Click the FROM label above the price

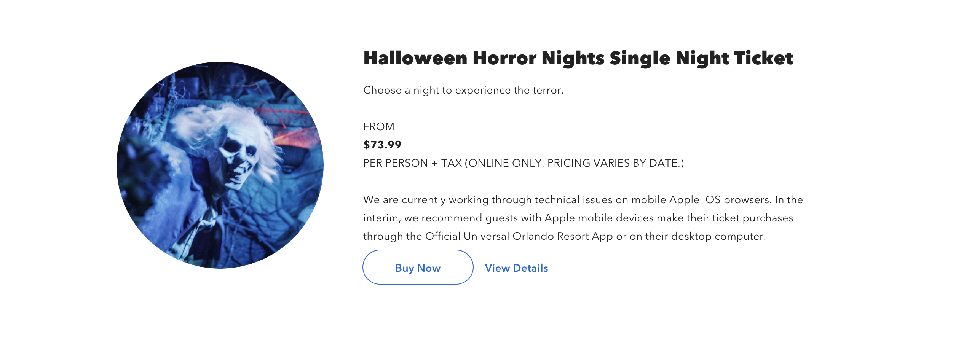click(378, 127)
